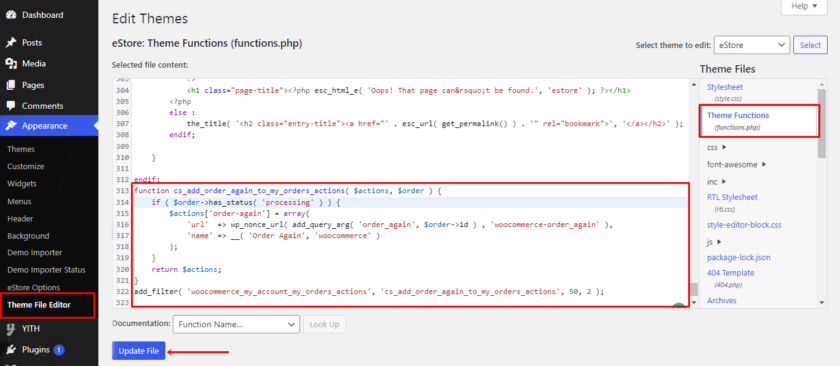Open package-lock.json file

739,257
